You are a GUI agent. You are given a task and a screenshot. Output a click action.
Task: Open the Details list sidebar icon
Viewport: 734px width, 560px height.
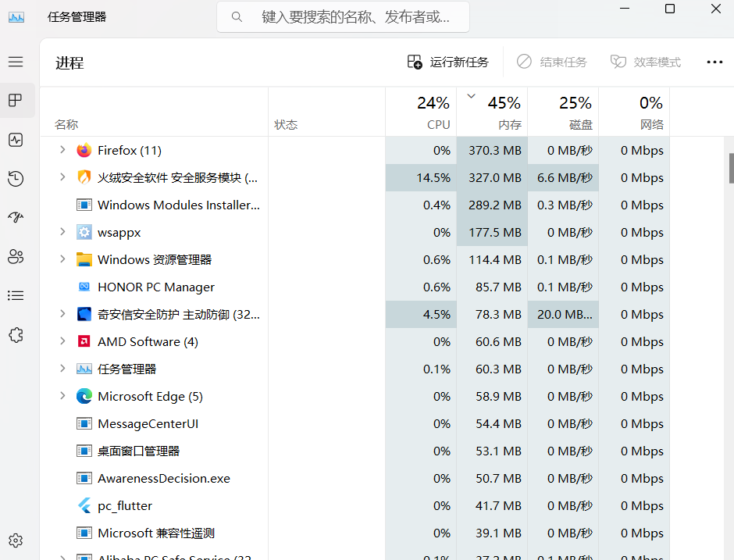point(16,295)
